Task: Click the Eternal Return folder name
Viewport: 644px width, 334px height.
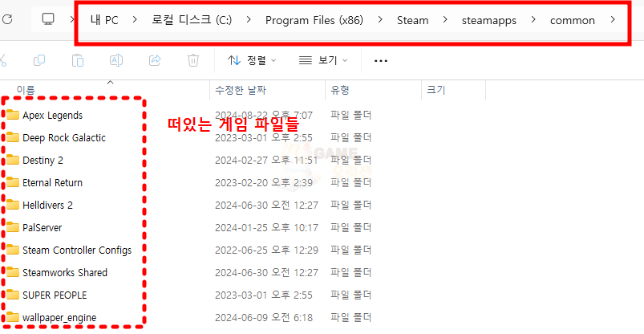Action: tap(53, 182)
